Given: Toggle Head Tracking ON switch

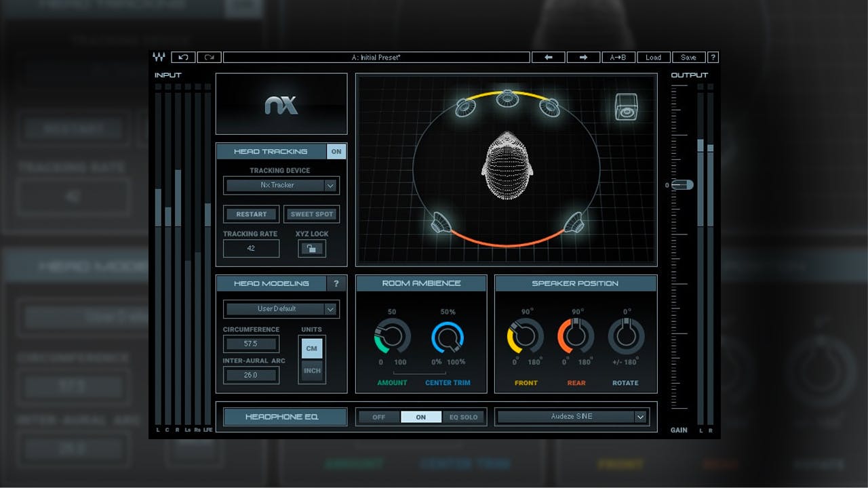Looking at the screenshot, I should tap(336, 152).
